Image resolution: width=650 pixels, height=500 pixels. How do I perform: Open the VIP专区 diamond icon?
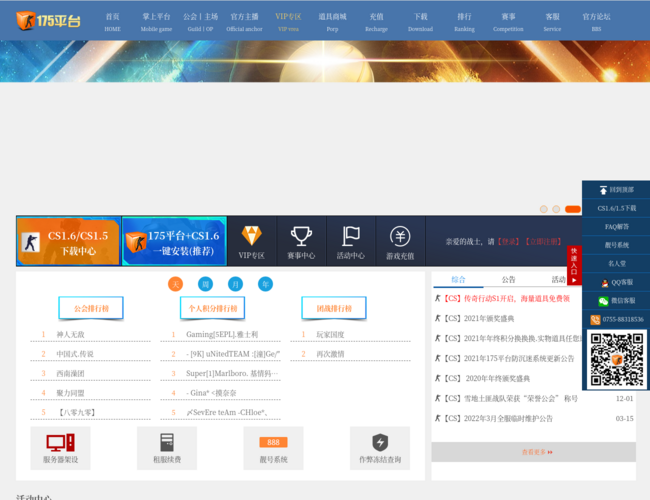pos(251,241)
